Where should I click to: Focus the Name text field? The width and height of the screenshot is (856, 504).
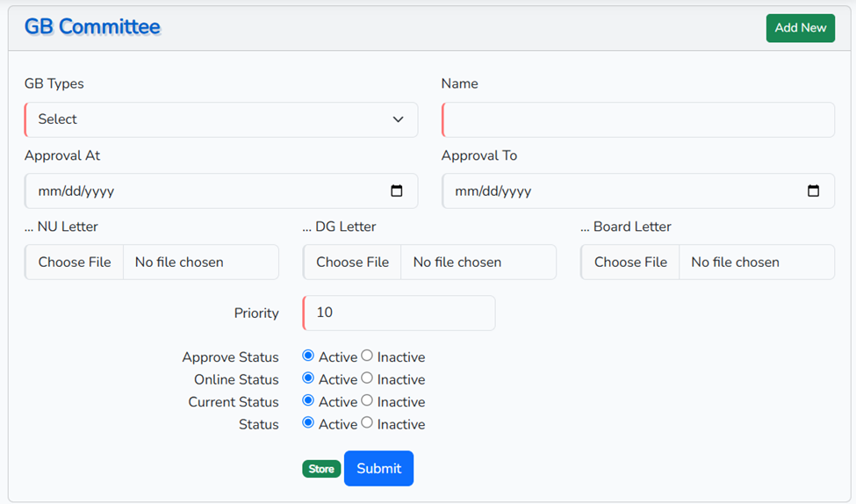point(637,119)
